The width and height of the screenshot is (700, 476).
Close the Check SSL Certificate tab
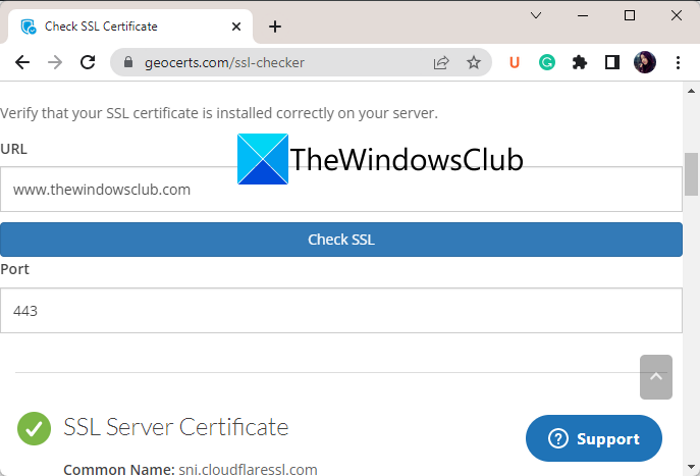tap(237, 27)
